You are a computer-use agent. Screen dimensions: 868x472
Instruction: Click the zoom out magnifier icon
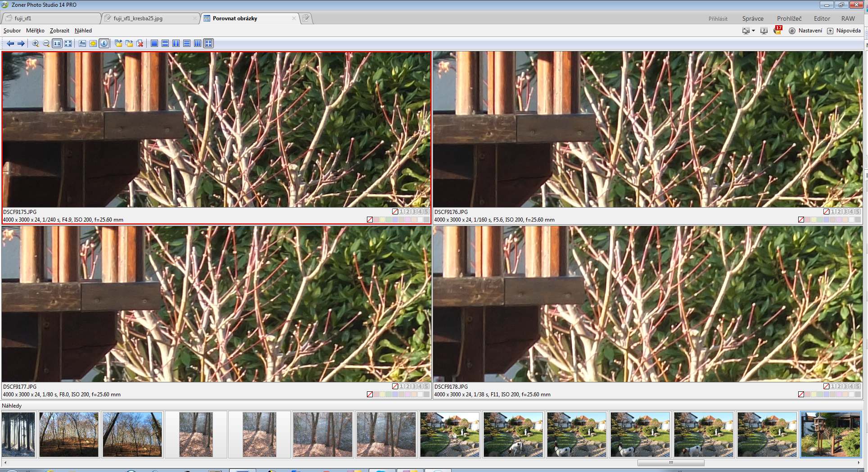(x=46, y=44)
